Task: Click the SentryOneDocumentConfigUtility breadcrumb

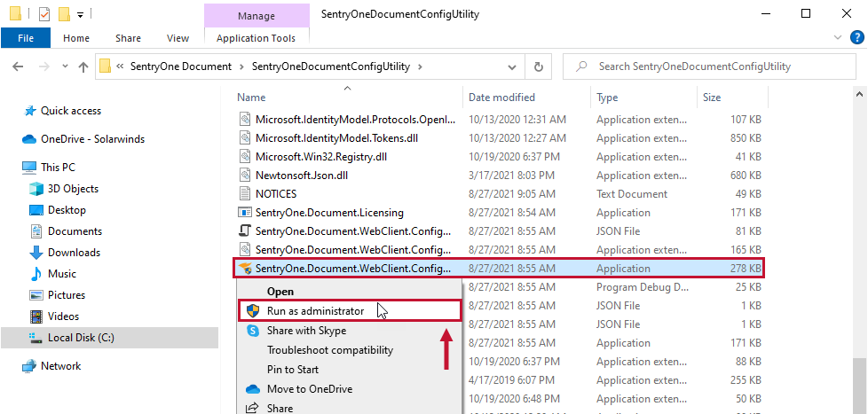Action: [x=330, y=66]
